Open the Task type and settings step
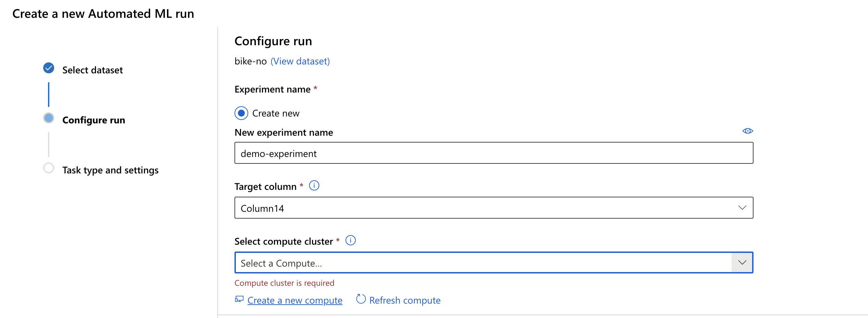 (x=110, y=170)
